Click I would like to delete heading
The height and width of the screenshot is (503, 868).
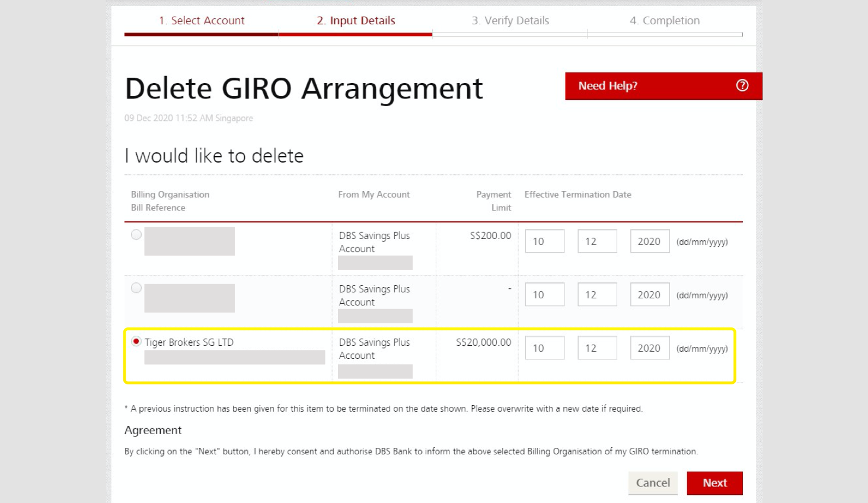pyautogui.click(x=214, y=155)
